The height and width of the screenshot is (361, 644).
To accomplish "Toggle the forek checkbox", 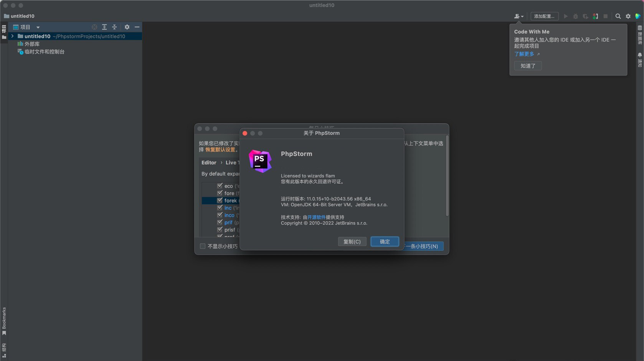I will [x=220, y=200].
